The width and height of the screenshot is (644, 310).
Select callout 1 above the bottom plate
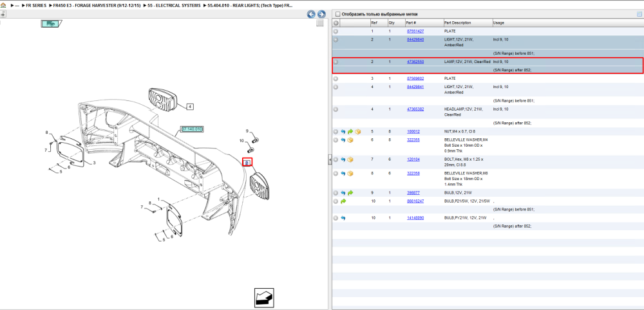coord(158,199)
